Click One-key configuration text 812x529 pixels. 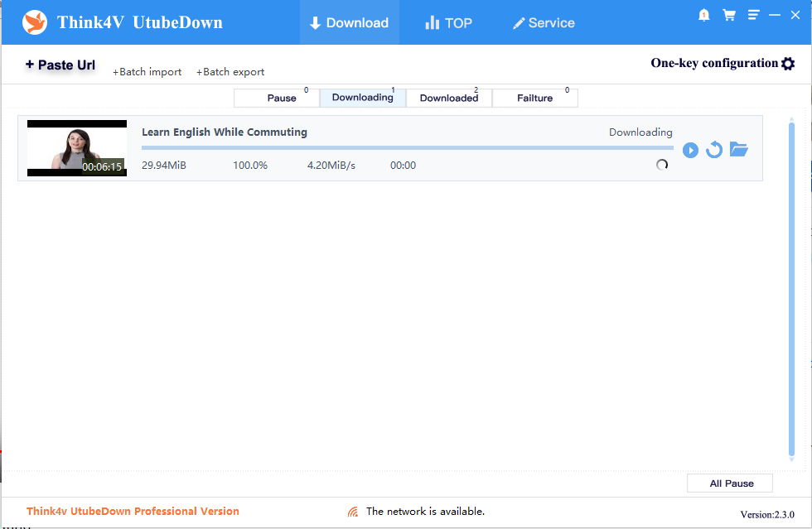pyautogui.click(x=714, y=63)
